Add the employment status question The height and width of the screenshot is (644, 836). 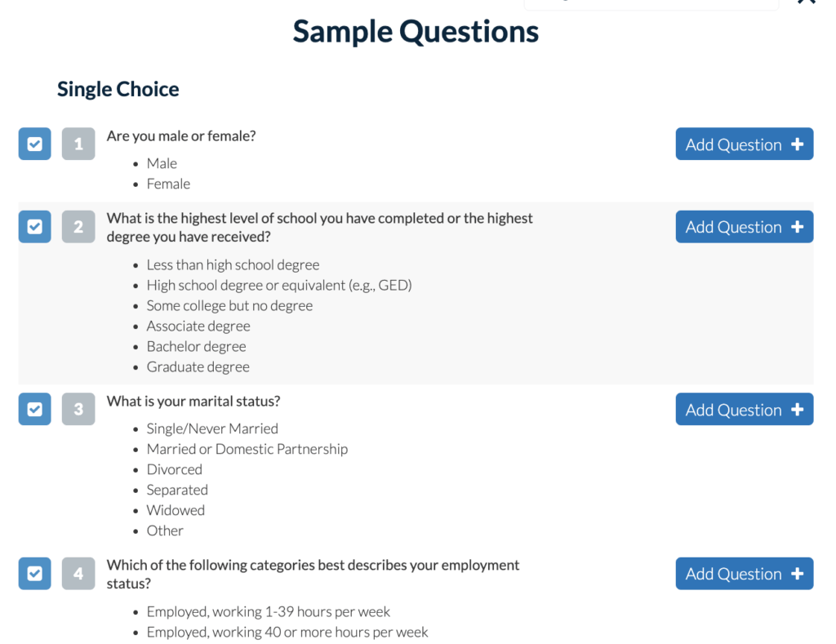click(x=744, y=573)
